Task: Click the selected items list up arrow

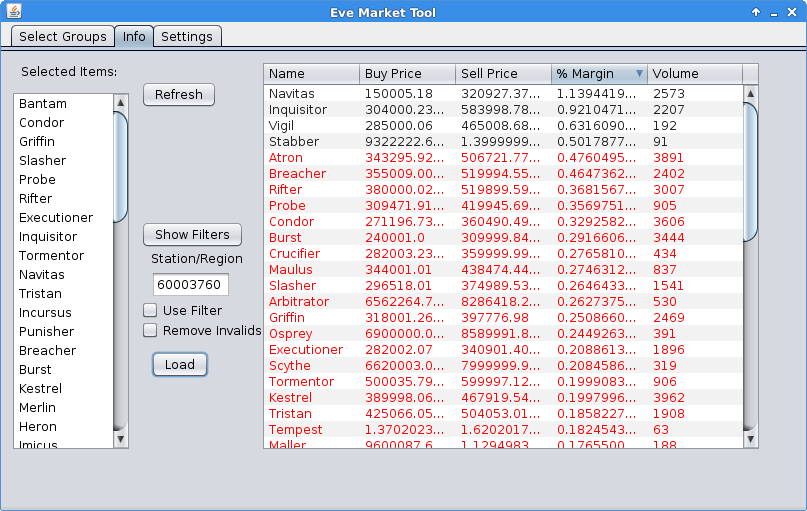Action: click(120, 102)
